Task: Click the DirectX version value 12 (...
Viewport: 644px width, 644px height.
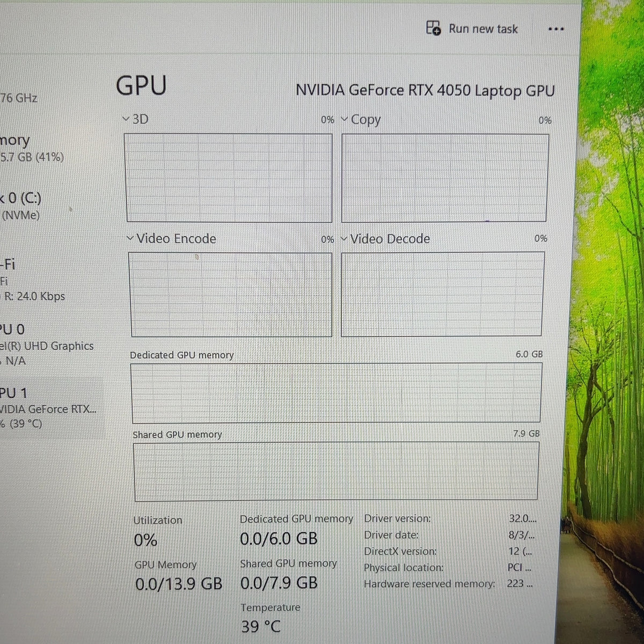Action: pyautogui.click(x=520, y=551)
